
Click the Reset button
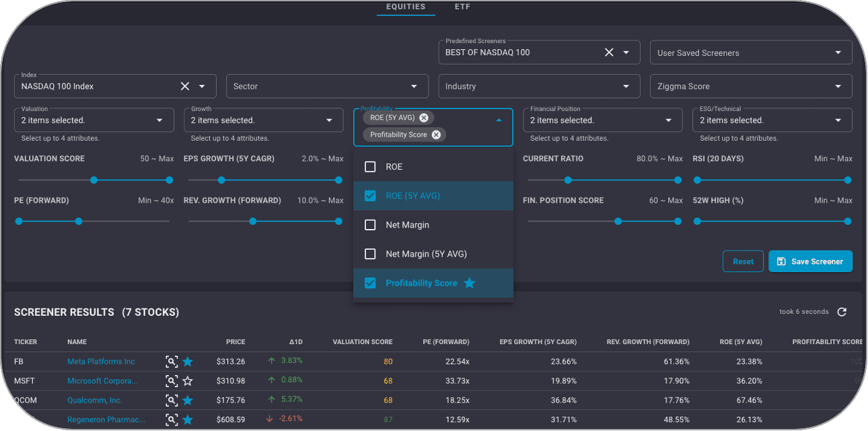743,261
